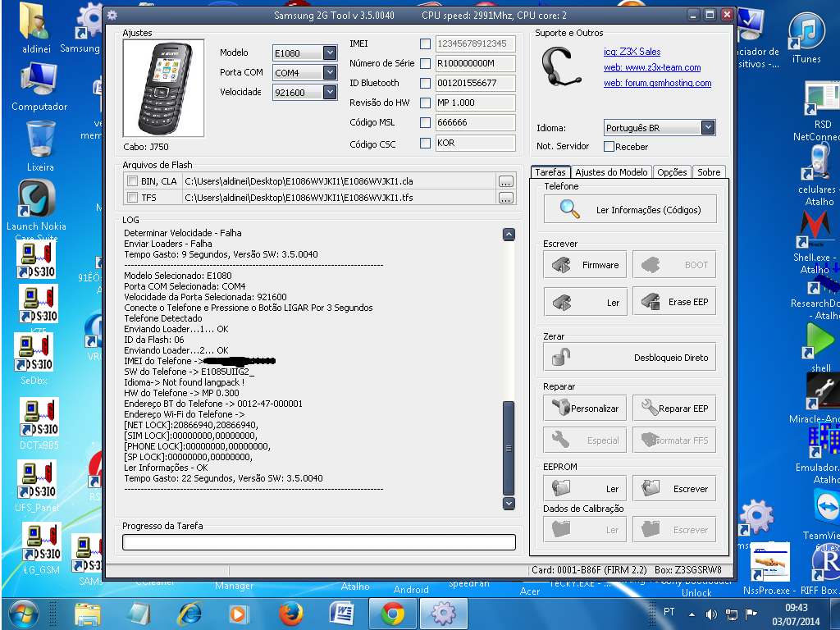Open Computador desktop icon

pyautogui.click(x=39, y=87)
